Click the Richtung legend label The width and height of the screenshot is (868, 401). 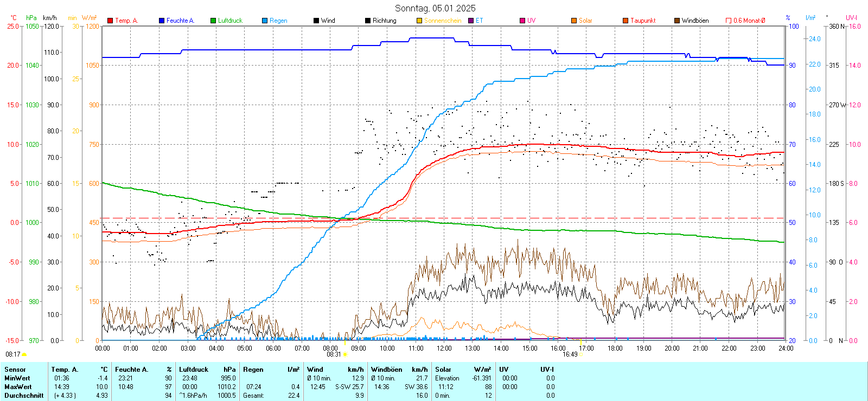click(x=384, y=21)
